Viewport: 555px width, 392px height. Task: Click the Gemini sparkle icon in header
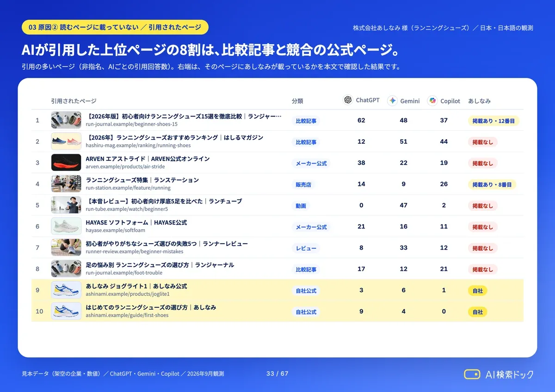(392, 100)
